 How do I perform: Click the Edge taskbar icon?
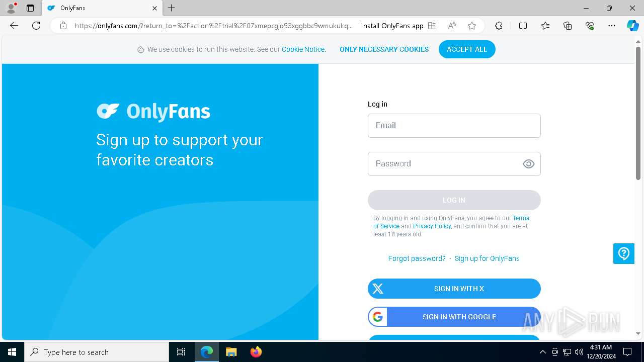207,352
